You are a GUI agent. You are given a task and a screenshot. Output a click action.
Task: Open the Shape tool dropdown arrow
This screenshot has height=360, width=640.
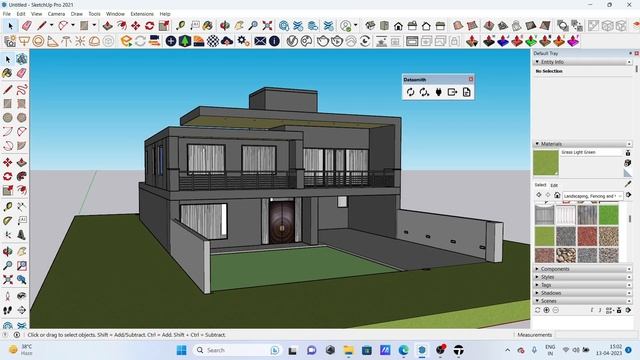(94, 26)
